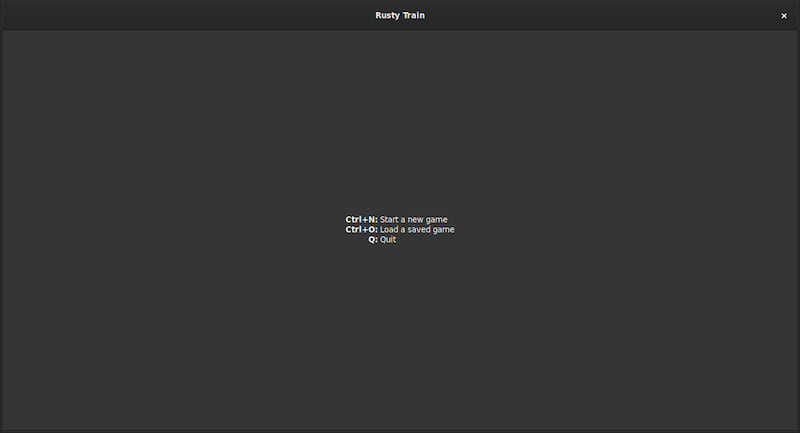The width and height of the screenshot is (800, 433).
Task: Click the word 'game' in 'Start a new game'
Action: coord(437,219)
